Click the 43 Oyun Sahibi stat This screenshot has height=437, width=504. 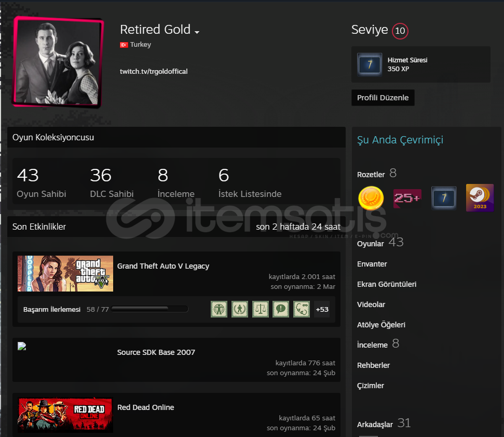pos(42,182)
